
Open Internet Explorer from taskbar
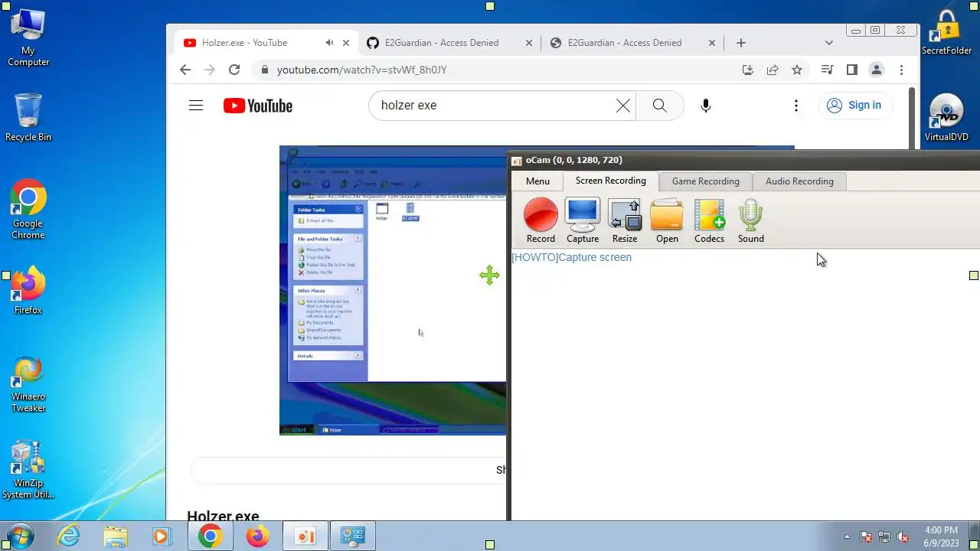[69, 536]
